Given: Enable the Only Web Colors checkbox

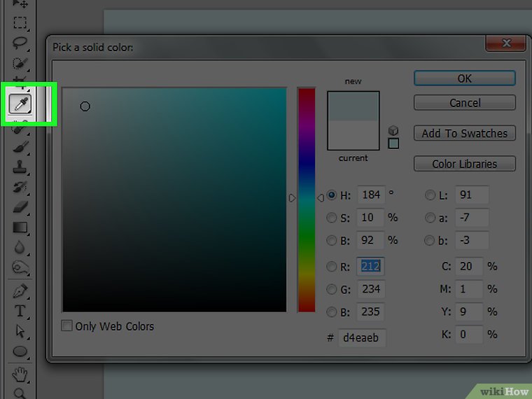Looking at the screenshot, I should tap(67, 326).
